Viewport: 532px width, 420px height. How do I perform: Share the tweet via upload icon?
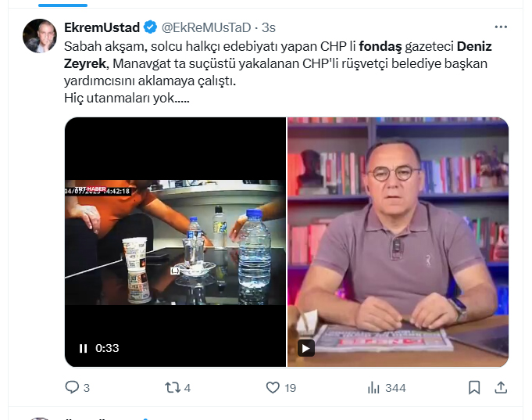(x=501, y=387)
